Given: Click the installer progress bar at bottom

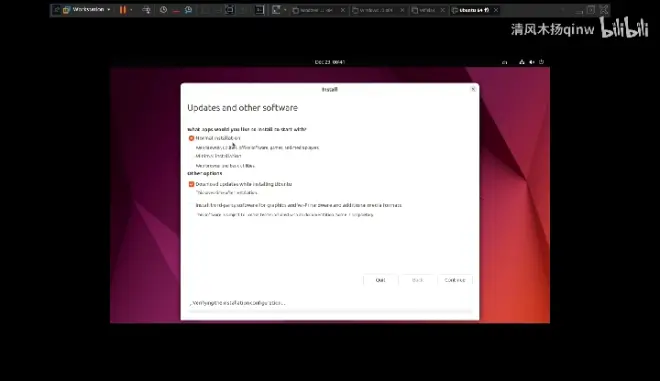Looking at the screenshot, I should coord(330,312).
